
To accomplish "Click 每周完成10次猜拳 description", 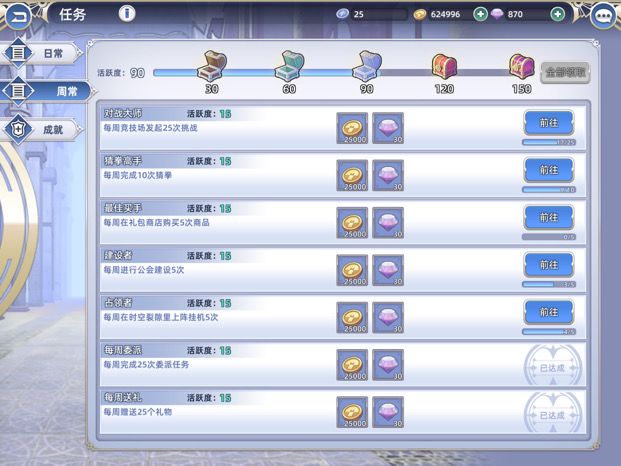I will coord(137,175).
